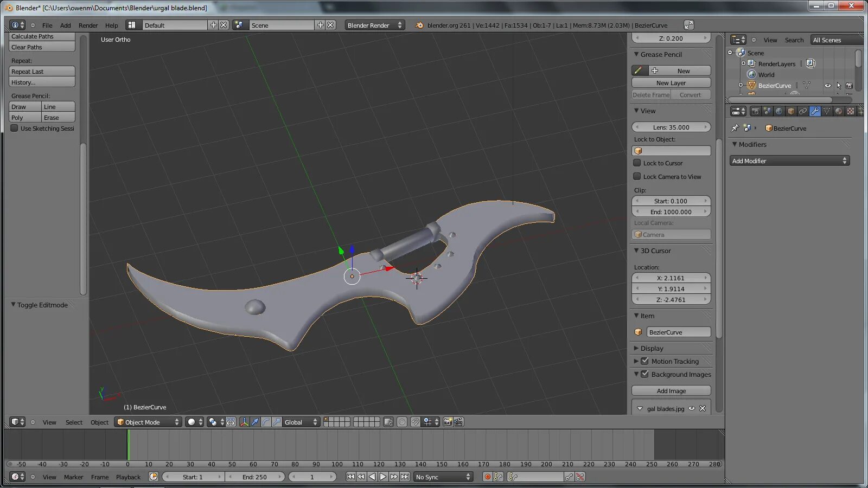Enable Lock Camera to View checkbox
Screen dimensions: 868x488
(637, 176)
